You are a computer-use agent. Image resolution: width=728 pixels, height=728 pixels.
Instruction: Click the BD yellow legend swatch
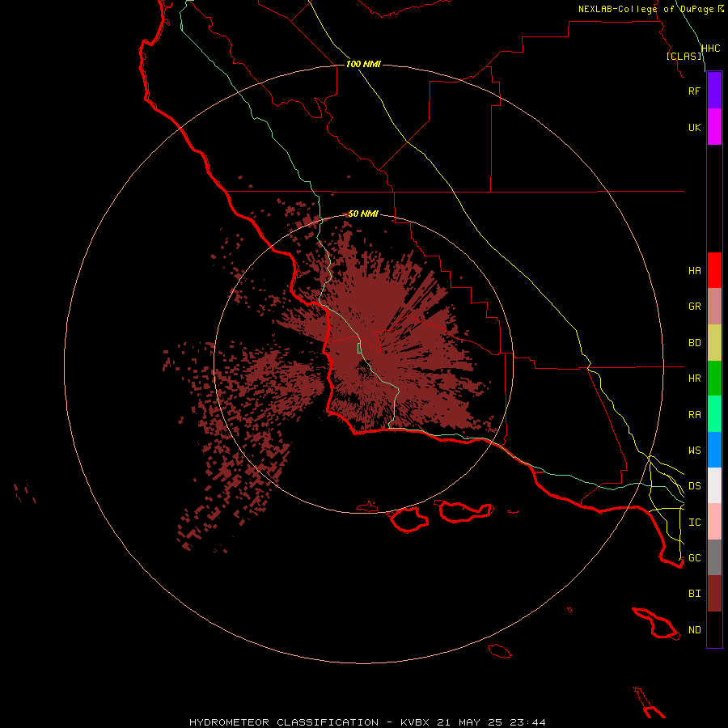pyautogui.click(x=714, y=343)
